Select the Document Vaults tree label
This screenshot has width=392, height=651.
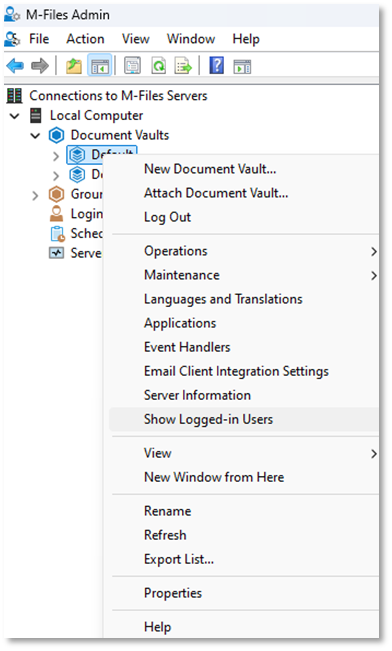click(120, 135)
